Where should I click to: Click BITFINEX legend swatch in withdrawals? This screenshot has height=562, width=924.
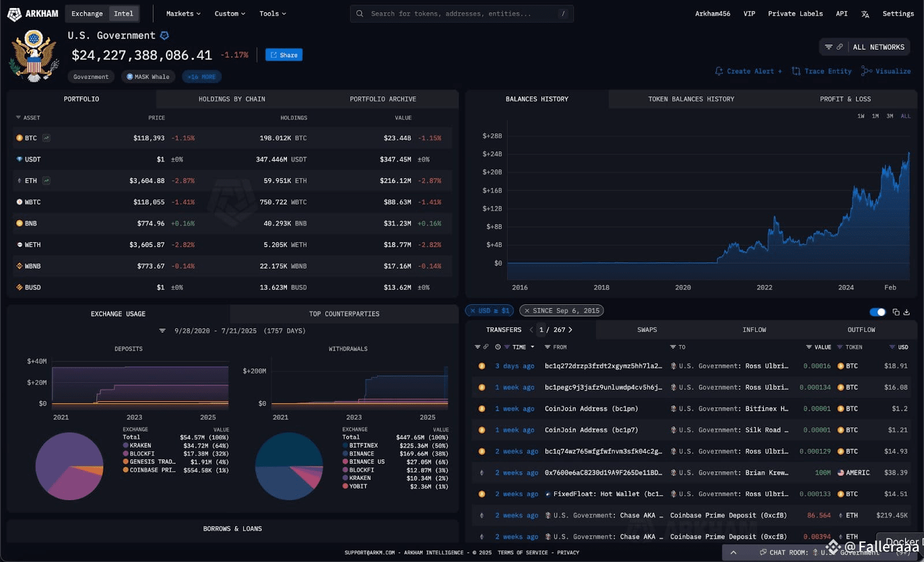pos(345,446)
